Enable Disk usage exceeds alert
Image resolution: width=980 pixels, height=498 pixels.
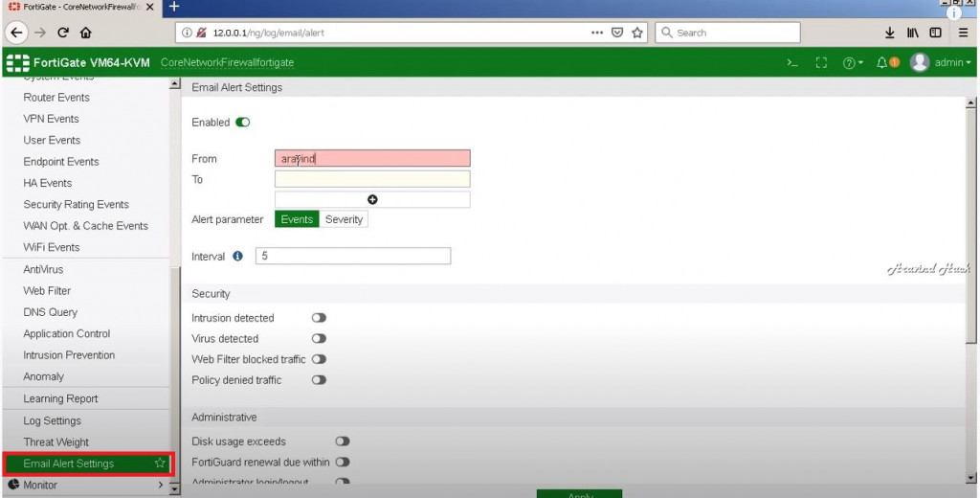click(342, 441)
